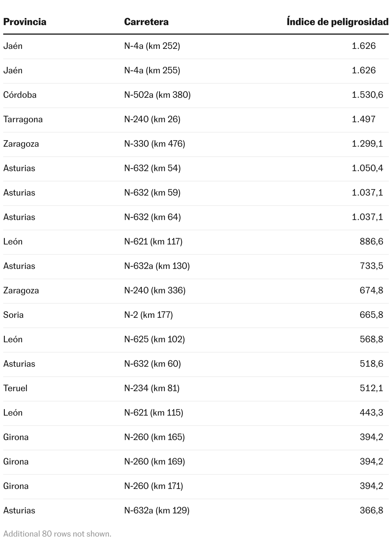Click the N-4a (km 252) road cell
392x543 pixels.
(152, 46)
